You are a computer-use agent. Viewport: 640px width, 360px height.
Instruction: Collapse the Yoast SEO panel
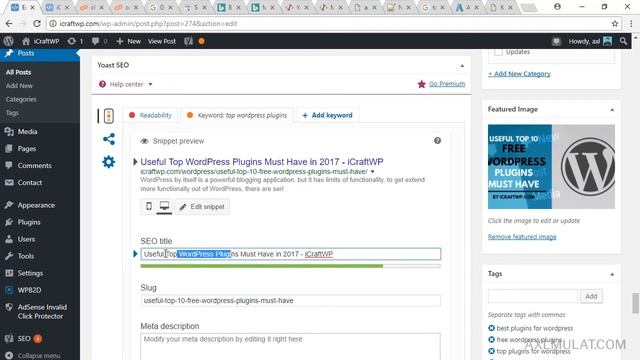click(462, 65)
